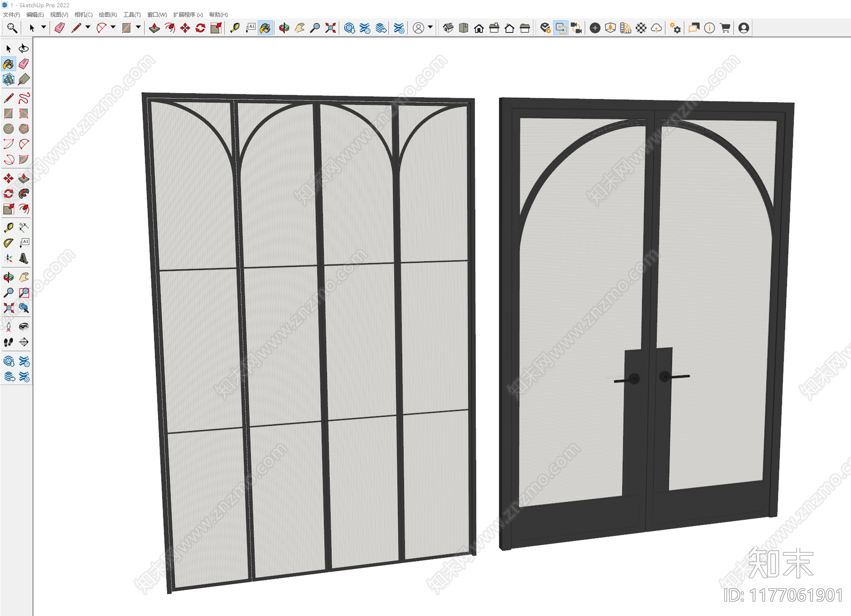This screenshot has height=616, width=851.
Task: Select the Follow Me tool
Action: pyautogui.click(x=24, y=193)
